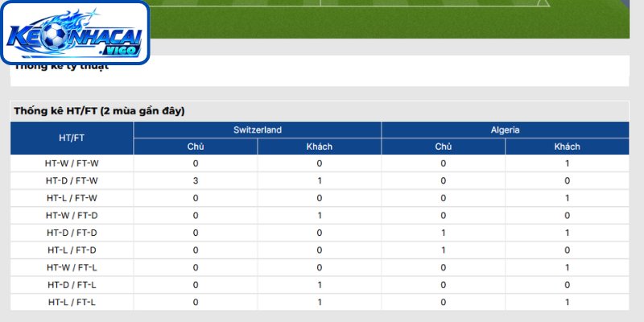Select the HT-L / FT-L row label
Screen dimensions: 644x322
(x=72, y=303)
